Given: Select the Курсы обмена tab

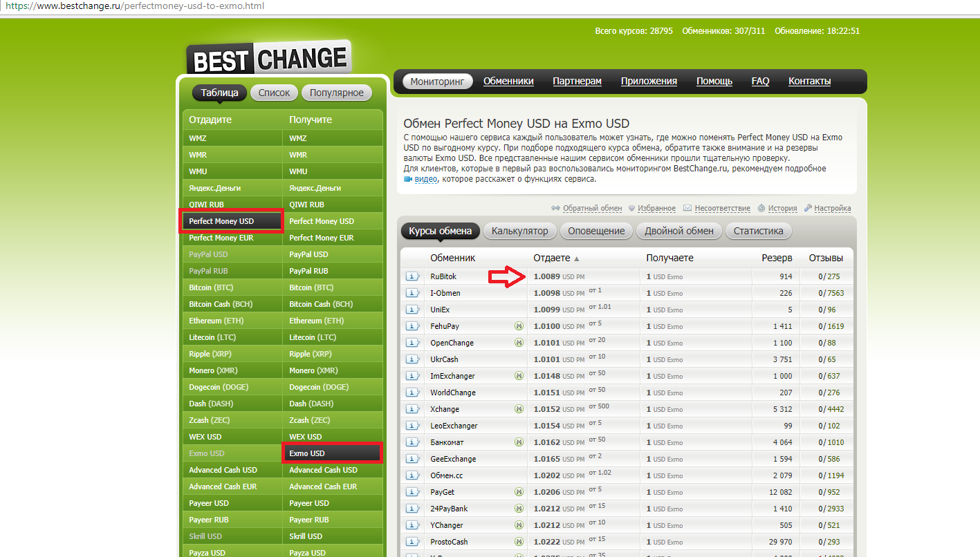Looking at the screenshot, I should pyautogui.click(x=441, y=231).
